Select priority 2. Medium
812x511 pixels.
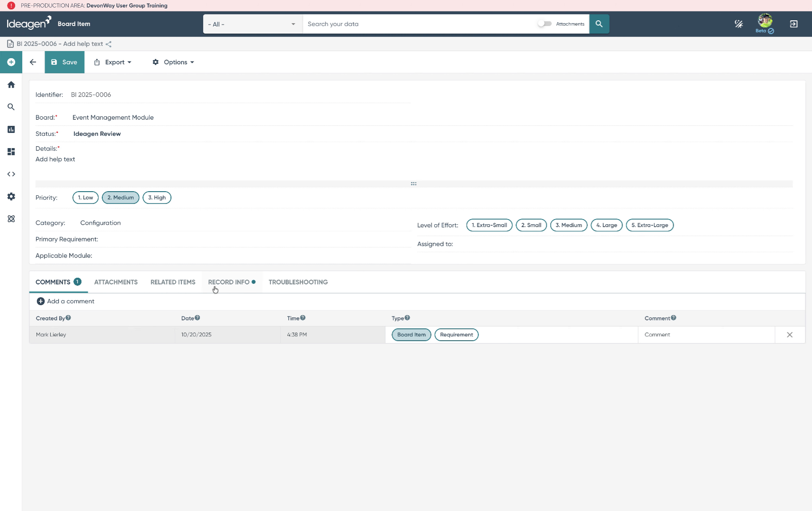(x=121, y=198)
